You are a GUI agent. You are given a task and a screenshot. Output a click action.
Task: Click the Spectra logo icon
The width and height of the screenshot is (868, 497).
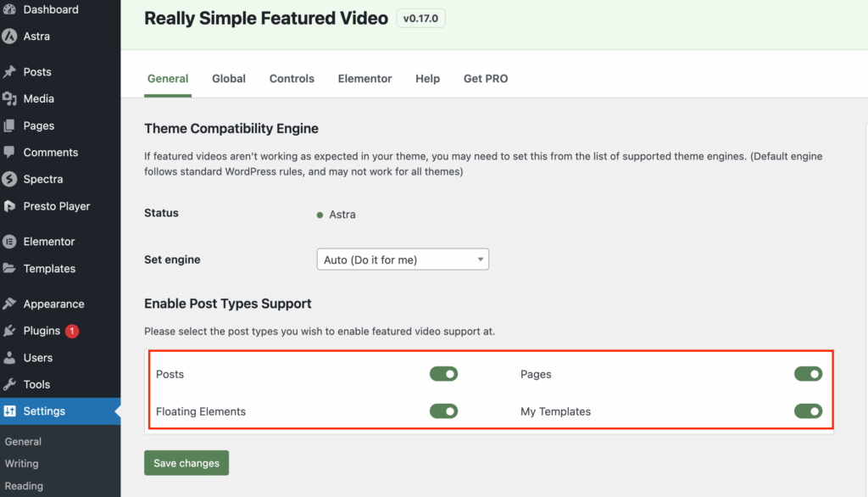coord(9,179)
